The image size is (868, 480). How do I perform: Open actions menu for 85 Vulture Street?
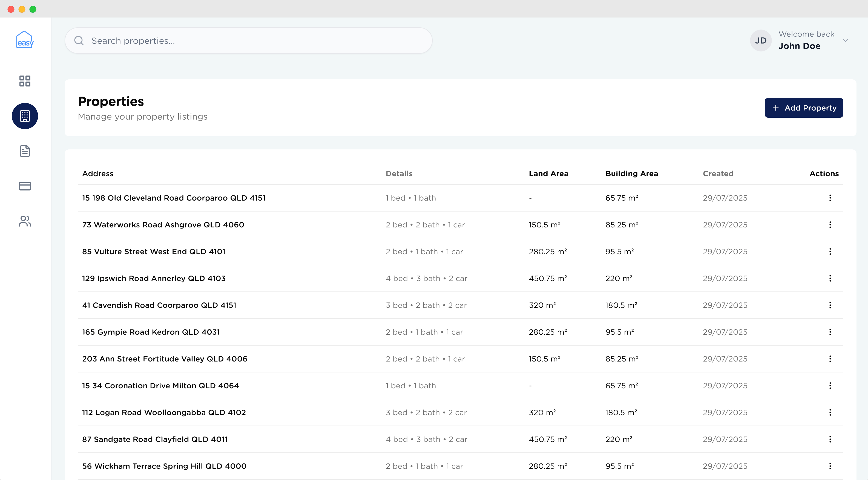[830, 251]
